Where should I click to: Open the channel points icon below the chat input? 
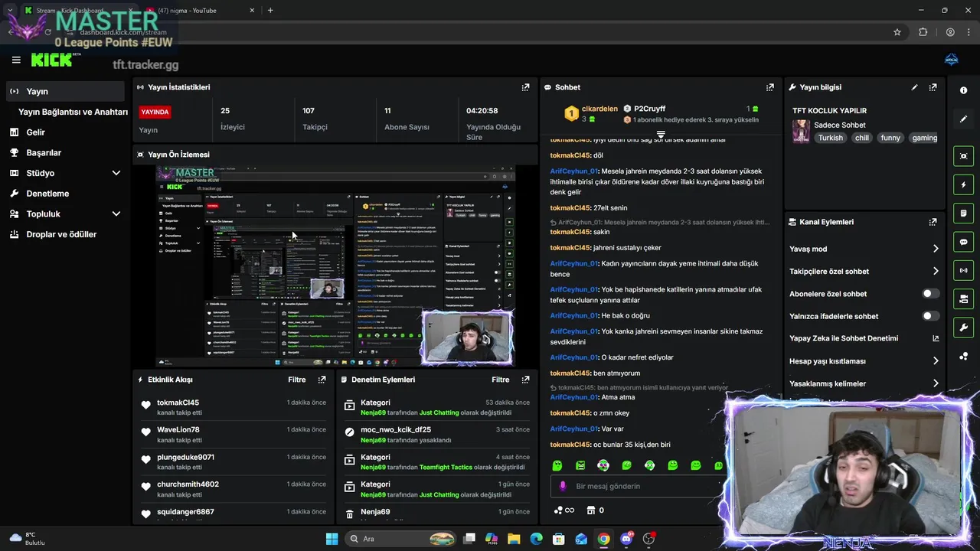563,510
